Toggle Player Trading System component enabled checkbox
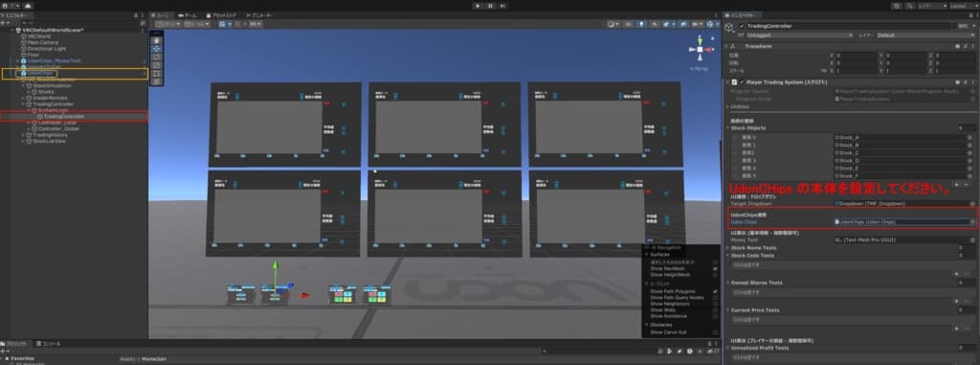This screenshot has height=365, width=980. click(x=742, y=82)
